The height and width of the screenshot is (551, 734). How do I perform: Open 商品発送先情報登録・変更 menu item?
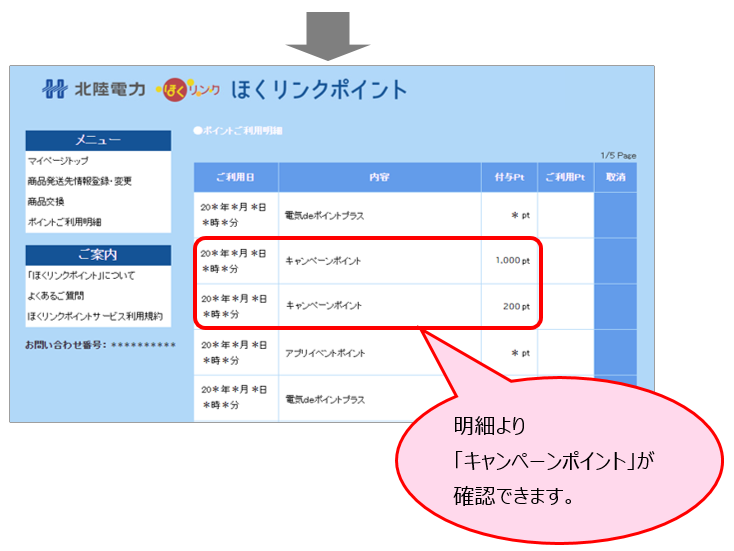[x=79, y=181]
